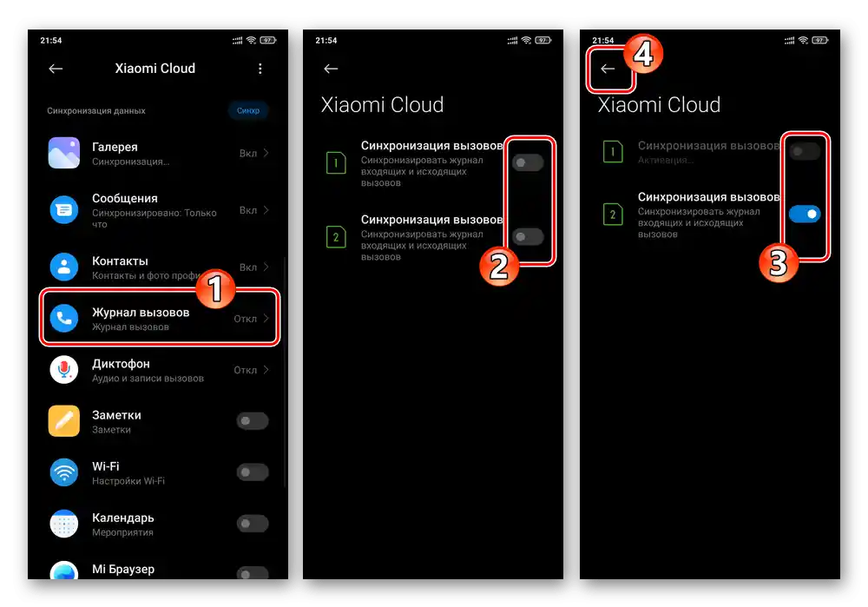Open the Wi-Fi settings icon

[63, 472]
